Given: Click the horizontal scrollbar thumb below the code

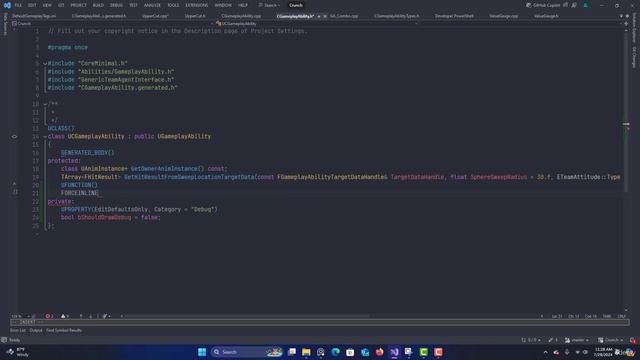Looking at the screenshot, I should click(248, 316).
